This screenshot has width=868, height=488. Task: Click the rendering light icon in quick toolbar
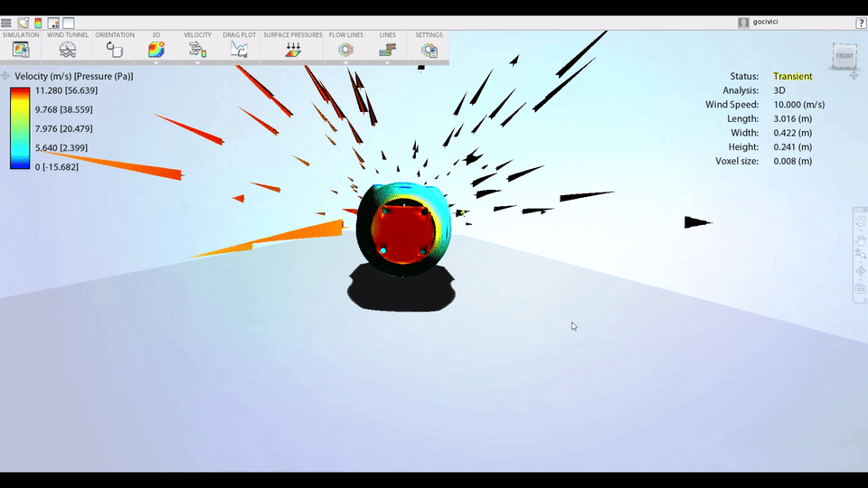(23, 23)
